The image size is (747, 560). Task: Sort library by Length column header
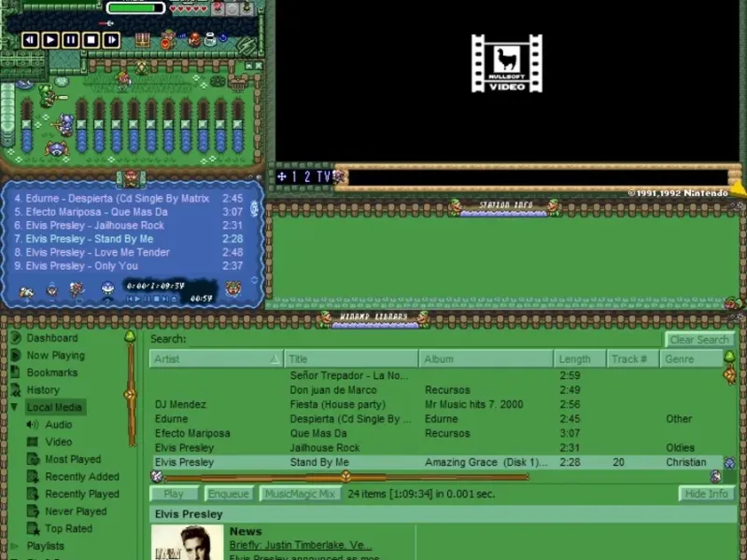click(580, 359)
